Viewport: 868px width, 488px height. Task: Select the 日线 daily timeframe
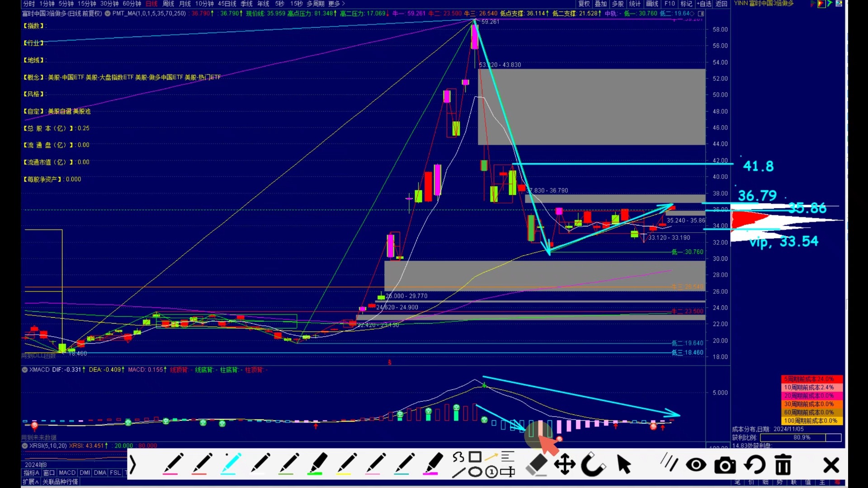point(152,4)
